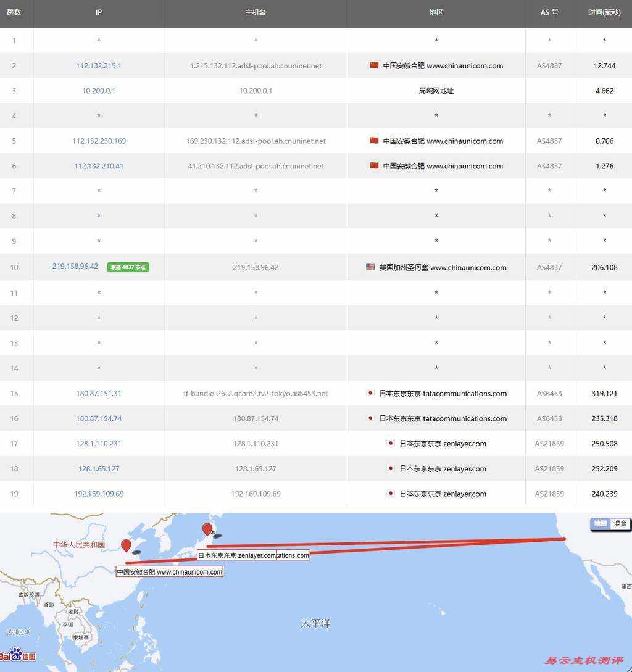This screenshot has width=632, height=672.
Task: Open IP link 112.132.215.1
Action: pos(99,65)
